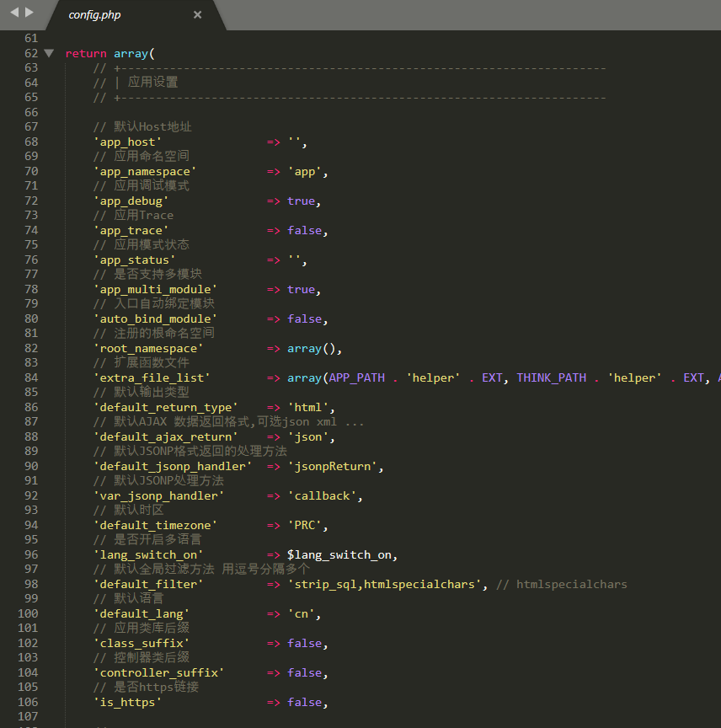Image resolution: width=721 pixels, height=728 pixels.
Task: Click 'controller_suffix' key text
Action: 159,672
